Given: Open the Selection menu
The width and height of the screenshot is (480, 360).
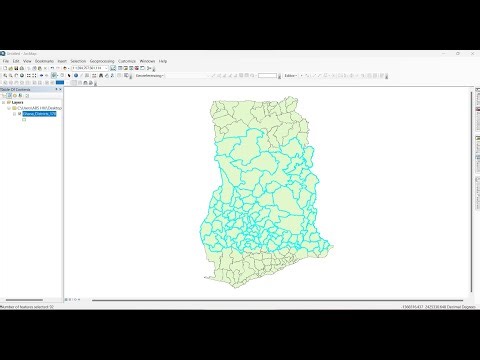Looking at the screenshot, I should (78, 61).
